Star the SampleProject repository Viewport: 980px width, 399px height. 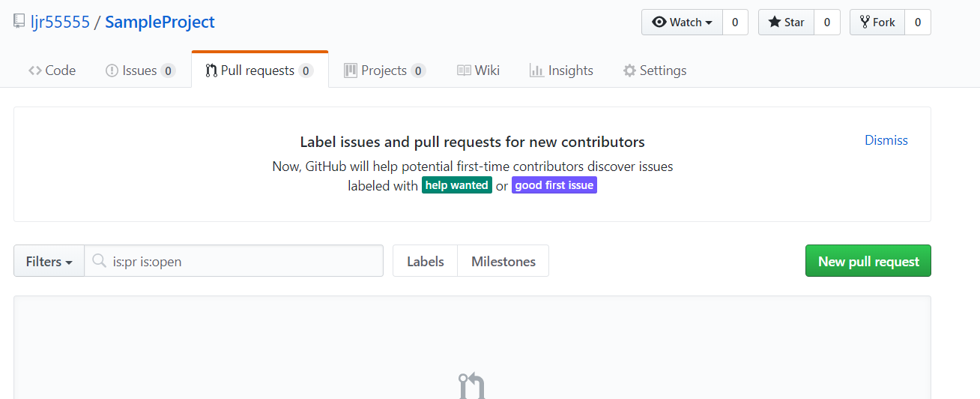pyautogui.click(x=787, y=22)
